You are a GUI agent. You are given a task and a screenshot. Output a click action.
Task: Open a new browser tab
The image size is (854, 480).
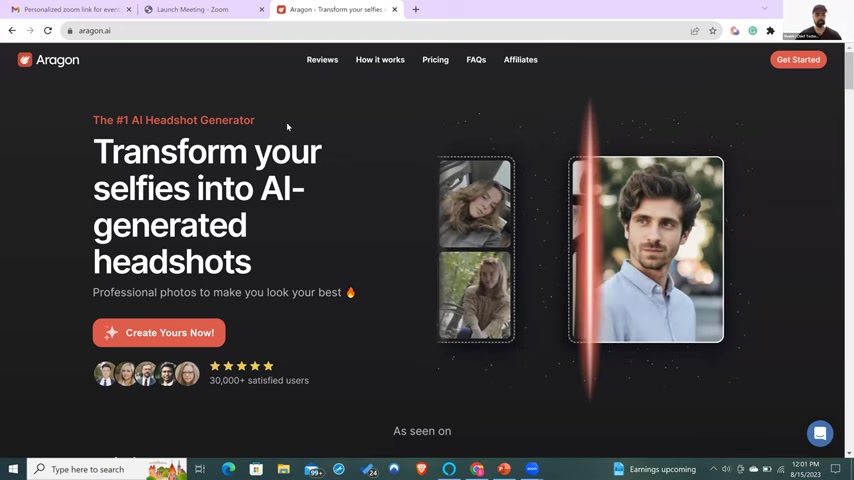click(x=416, y=10)
